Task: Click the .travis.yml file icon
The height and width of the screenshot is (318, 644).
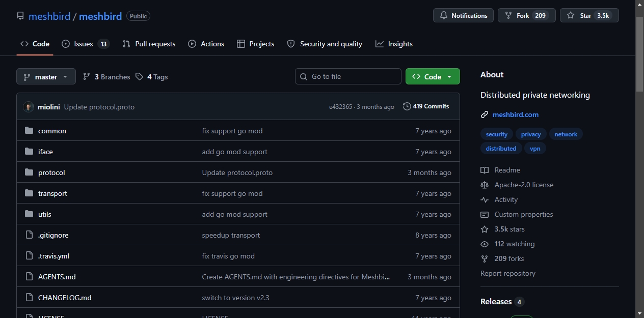Action: click(x=29, y=256)
